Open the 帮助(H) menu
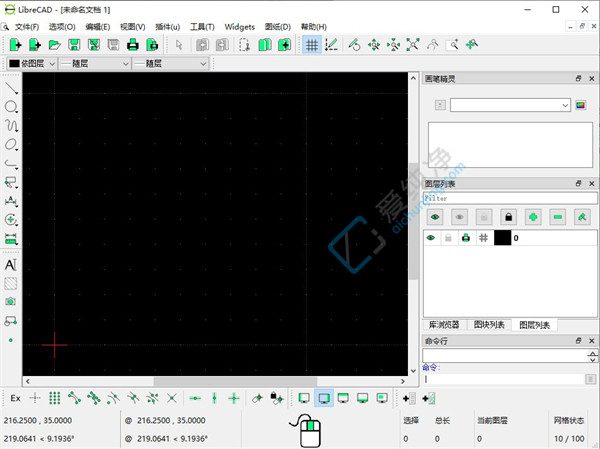 [x=313, y=27]
